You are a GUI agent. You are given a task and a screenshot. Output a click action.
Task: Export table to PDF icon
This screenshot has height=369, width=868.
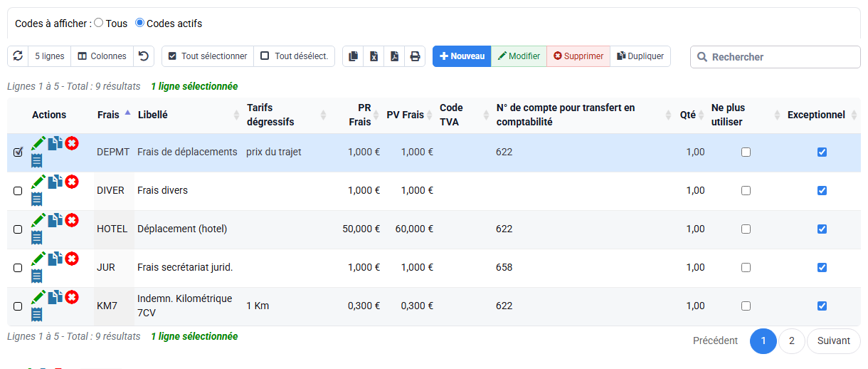394,56
